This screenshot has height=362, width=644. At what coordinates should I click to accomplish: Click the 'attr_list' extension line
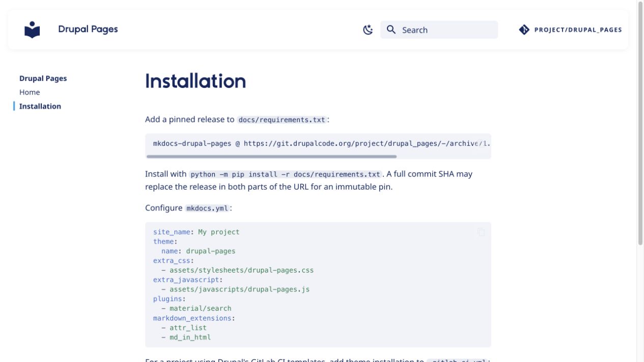coord(184,327)
